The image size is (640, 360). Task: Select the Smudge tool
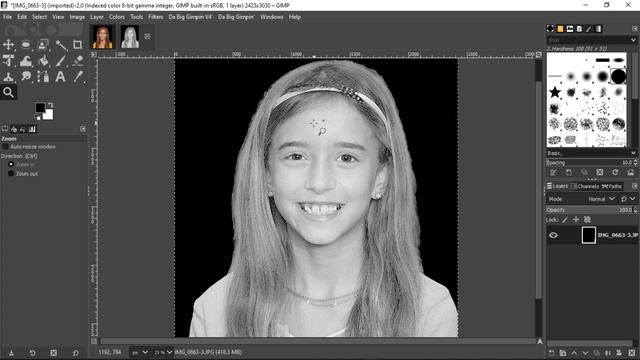click(26, 76)
